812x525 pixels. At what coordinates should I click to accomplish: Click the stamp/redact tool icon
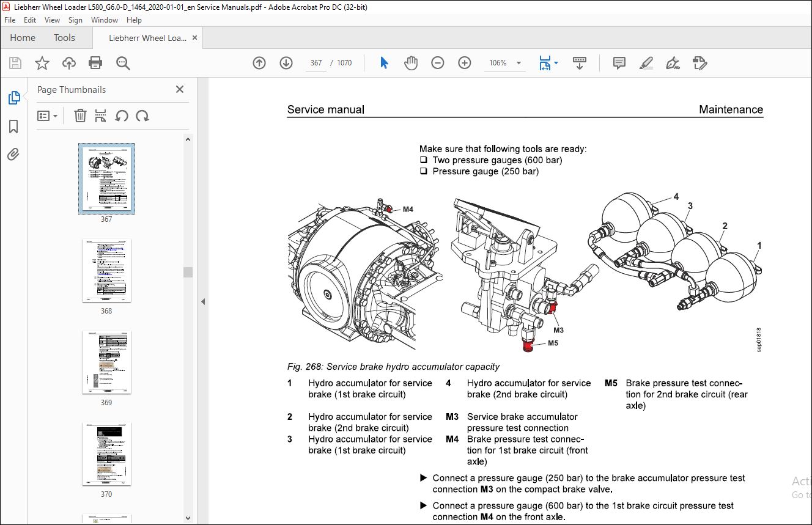(x=700, y=63)
